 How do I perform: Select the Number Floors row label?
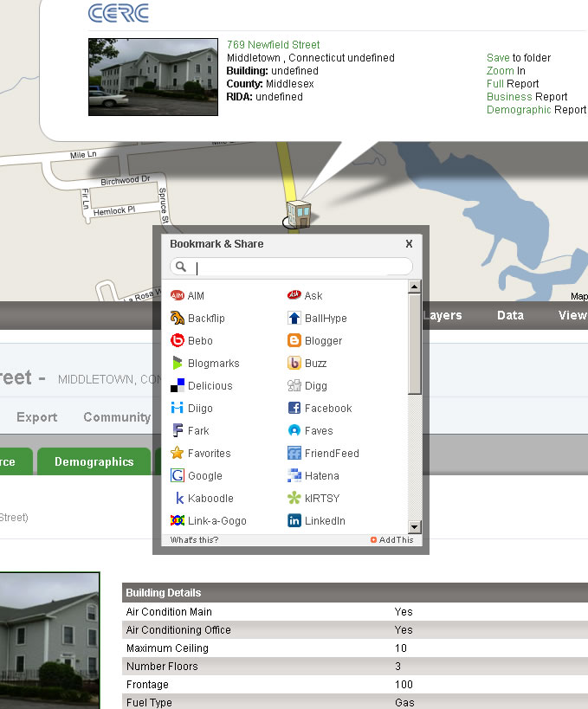(x=162, y=666)
